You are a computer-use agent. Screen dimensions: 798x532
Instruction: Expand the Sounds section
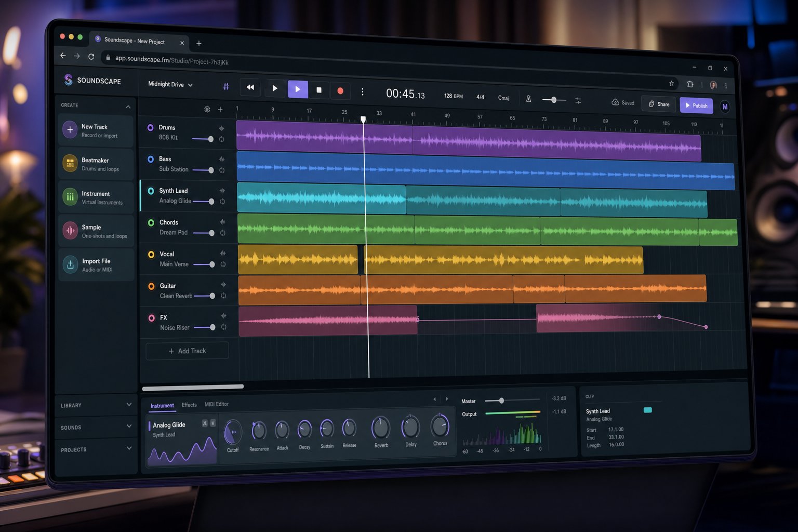point(96,427)
